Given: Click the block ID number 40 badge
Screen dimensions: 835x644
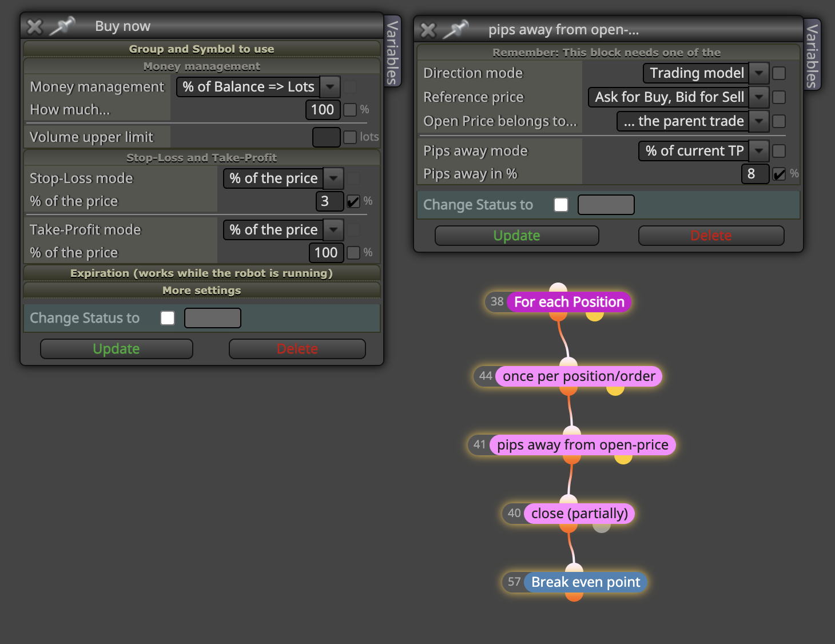Looking at the screenshot, I should tap(514, 513).
